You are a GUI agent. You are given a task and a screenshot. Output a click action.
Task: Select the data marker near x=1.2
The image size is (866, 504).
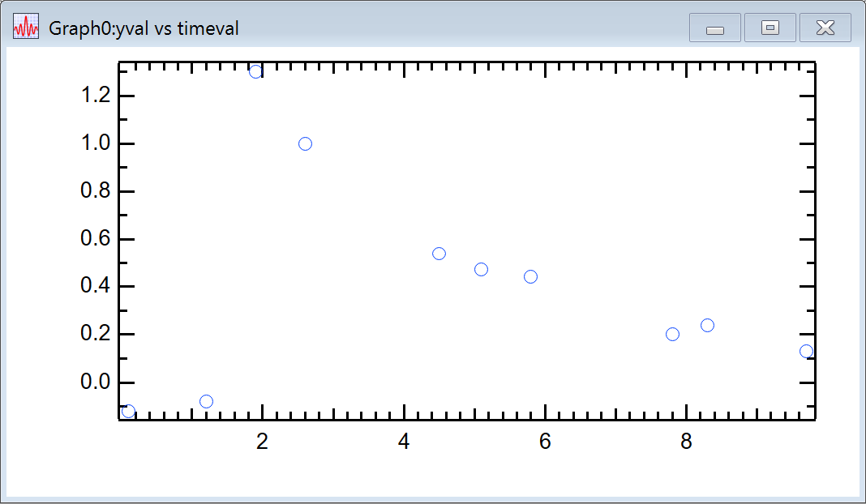[206, 401]
